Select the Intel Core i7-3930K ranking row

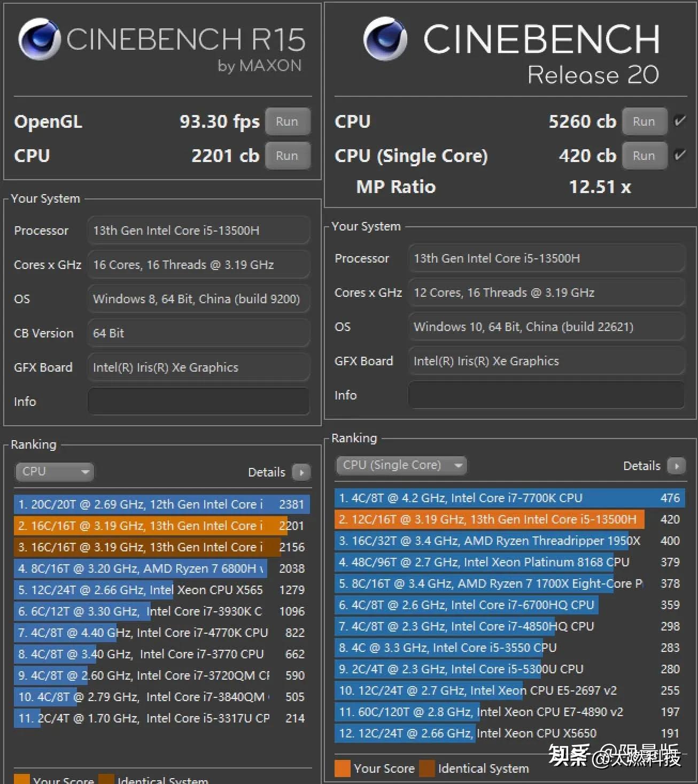(162, 611)
